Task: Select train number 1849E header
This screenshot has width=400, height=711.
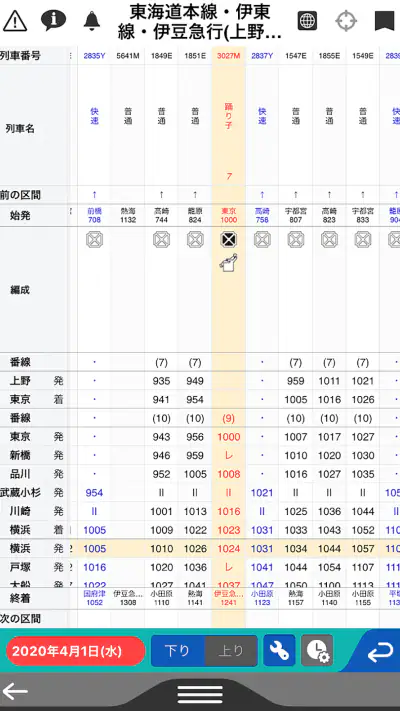Action: [x=161, y=56]
